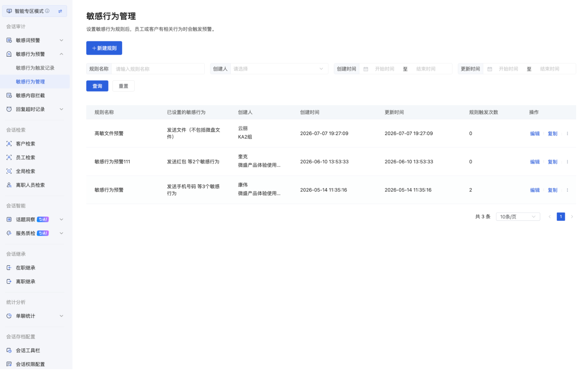This screenshot has width=588, height=371.
Task: Collapse the 敏感行为预警 menu
Action: (x=62, y=54)
